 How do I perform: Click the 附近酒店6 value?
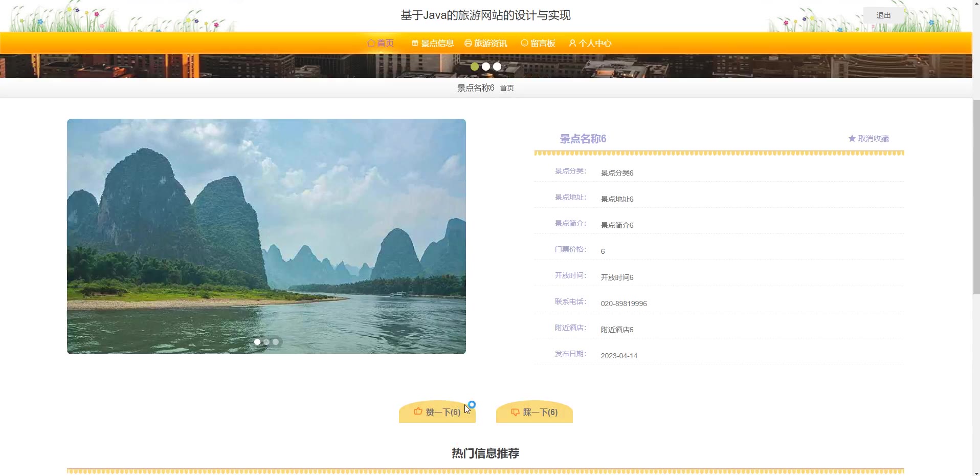tap(617, 330)
